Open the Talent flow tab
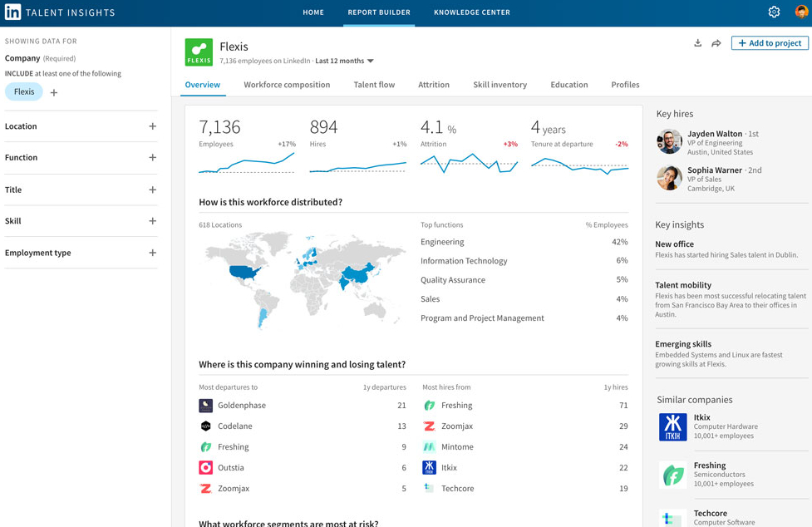Screen dimensions: 812x527 point(374,85)
